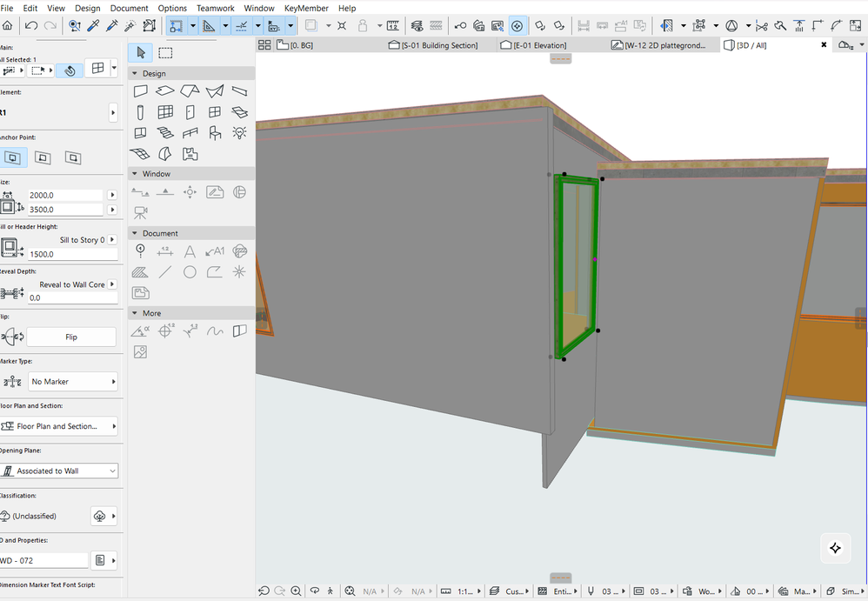
Task: Toggle the highlighted rotate geometry method
Action: pyautogui.click(x=70, y=70)
